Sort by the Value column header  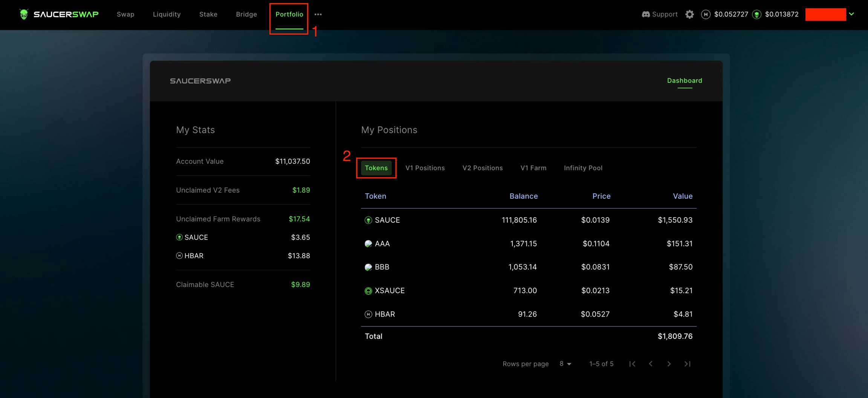pos(683,196)
